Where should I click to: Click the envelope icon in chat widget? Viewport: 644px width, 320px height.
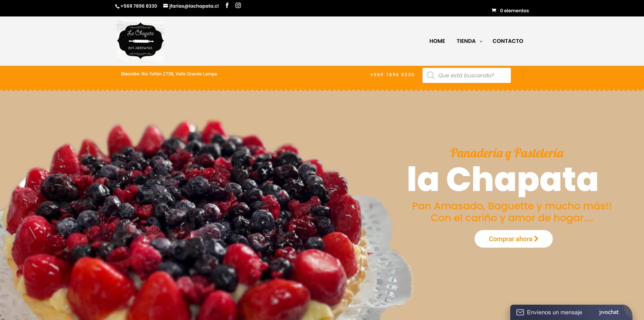coord(520,312)
